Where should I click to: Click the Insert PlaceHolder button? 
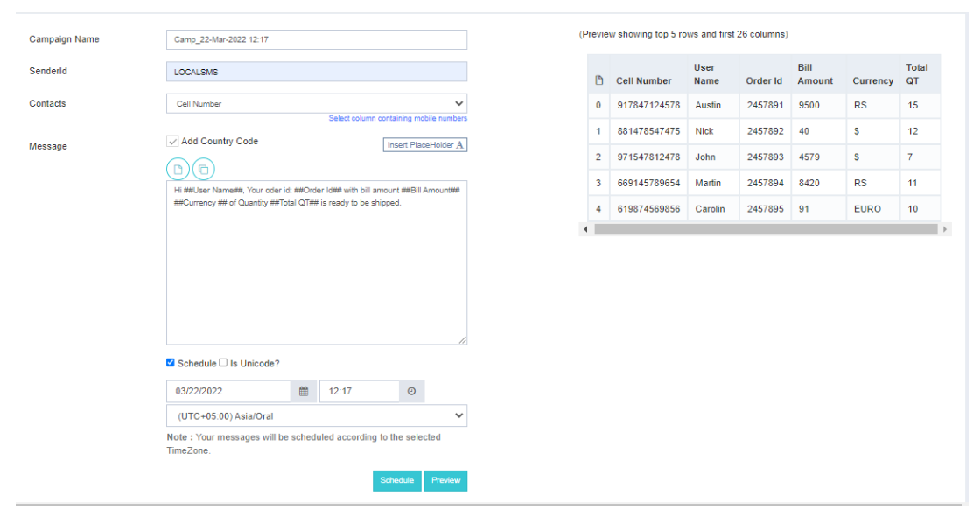pos(424,145)
